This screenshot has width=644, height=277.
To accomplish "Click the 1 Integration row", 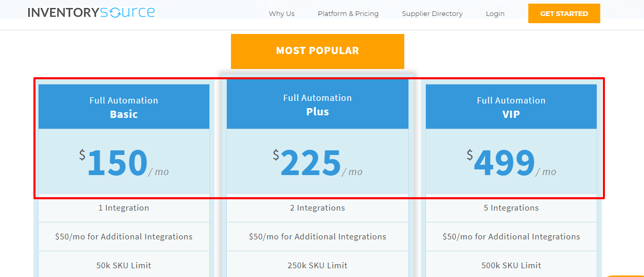I will 124,208.
